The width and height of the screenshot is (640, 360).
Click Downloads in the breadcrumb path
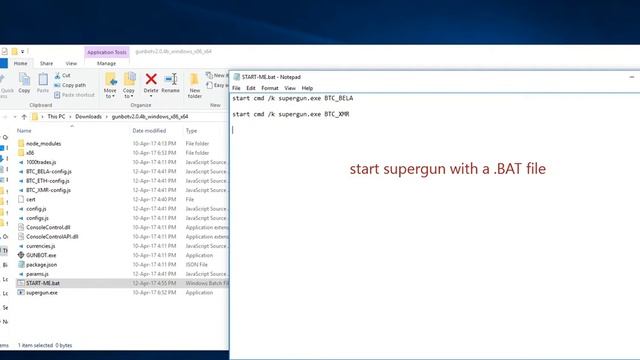pos(88,117)
